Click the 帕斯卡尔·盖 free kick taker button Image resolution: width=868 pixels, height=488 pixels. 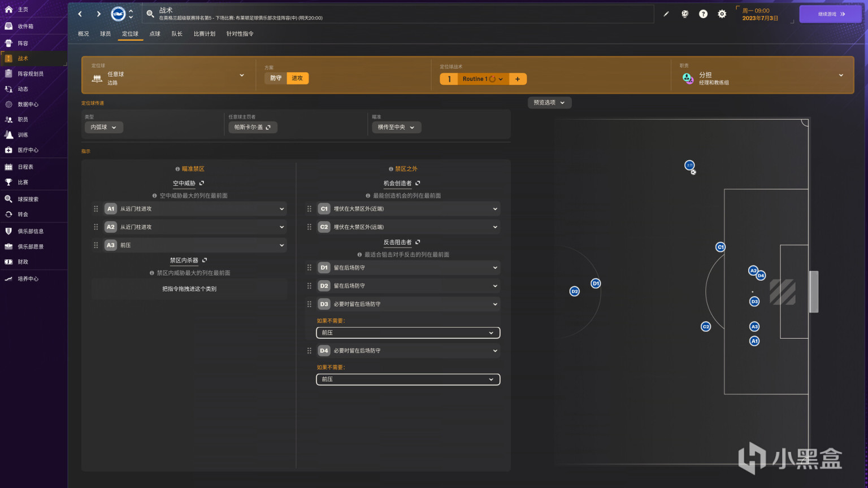(253, 128)
